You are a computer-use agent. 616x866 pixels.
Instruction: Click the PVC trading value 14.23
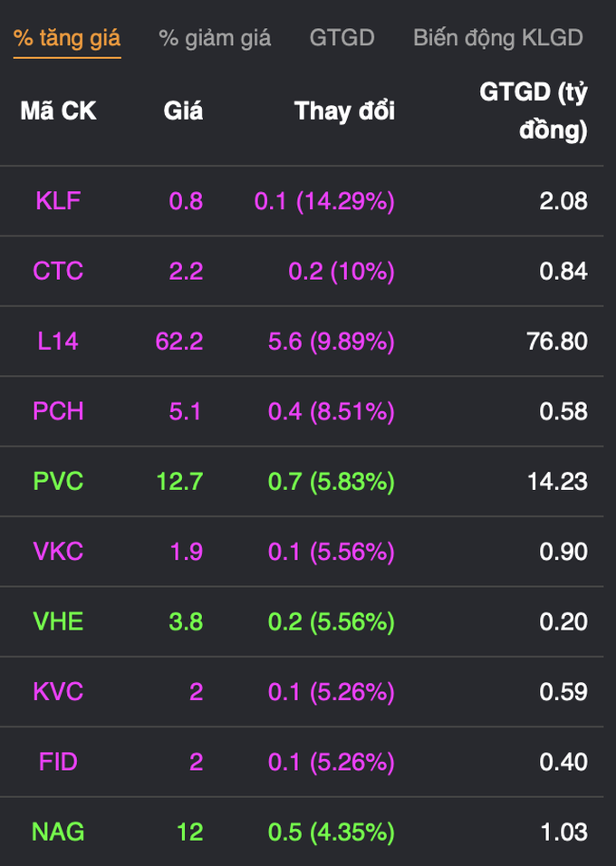[x=557, y=481]
